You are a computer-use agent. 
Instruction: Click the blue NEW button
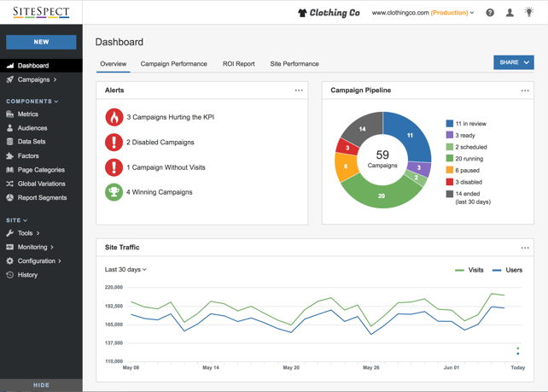(x=41, y=42)
